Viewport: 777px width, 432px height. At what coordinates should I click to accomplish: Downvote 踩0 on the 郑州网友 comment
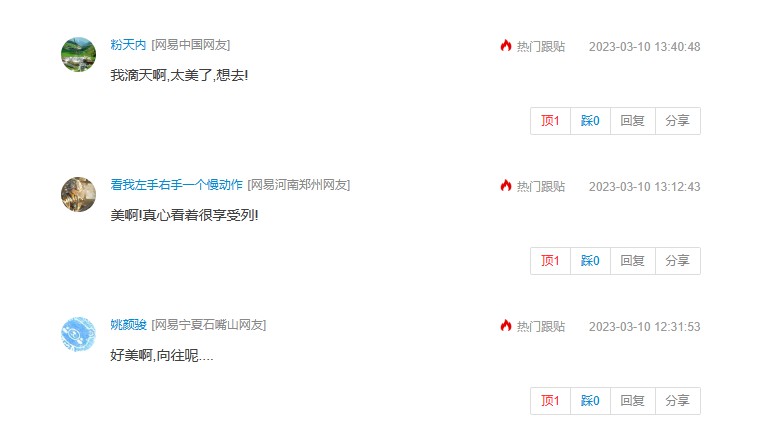[x=590, y=261]
